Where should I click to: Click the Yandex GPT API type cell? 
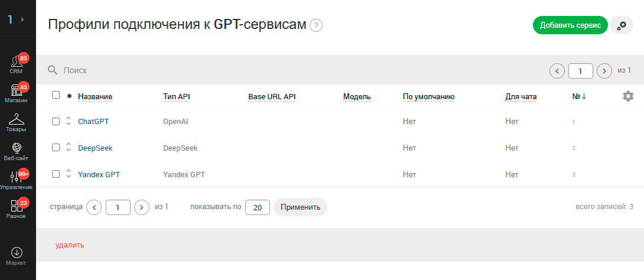point(184,174)
